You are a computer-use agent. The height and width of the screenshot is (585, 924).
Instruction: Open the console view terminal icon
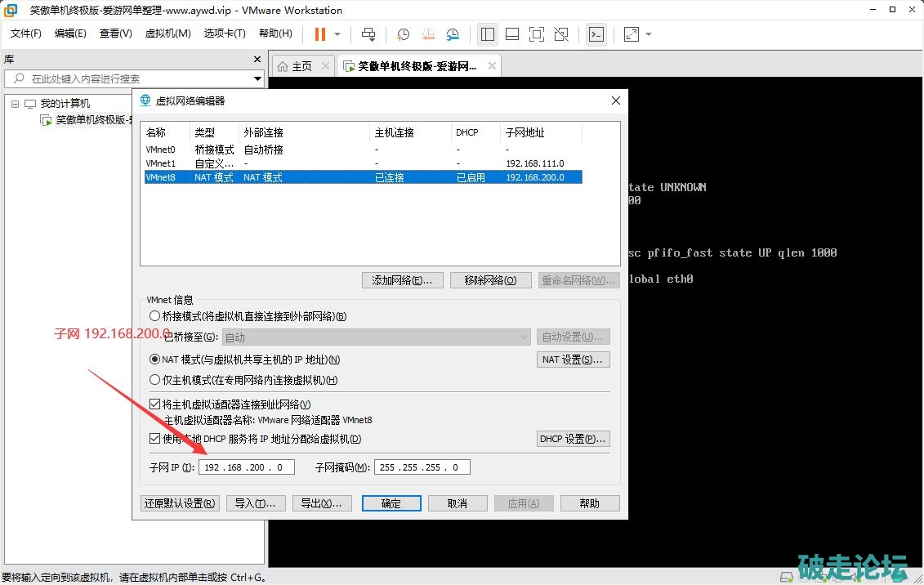pos(596,34)
